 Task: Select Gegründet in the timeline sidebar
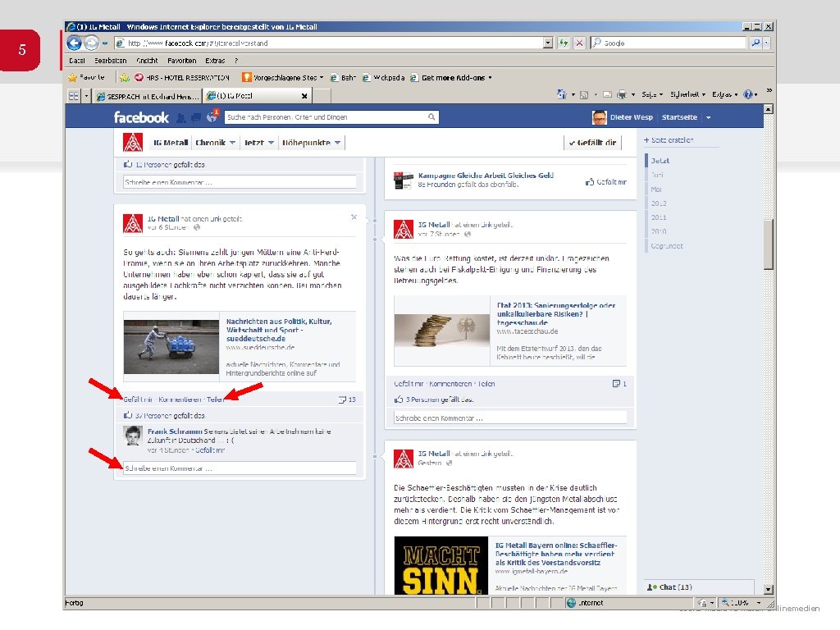[x=667, y=246]
